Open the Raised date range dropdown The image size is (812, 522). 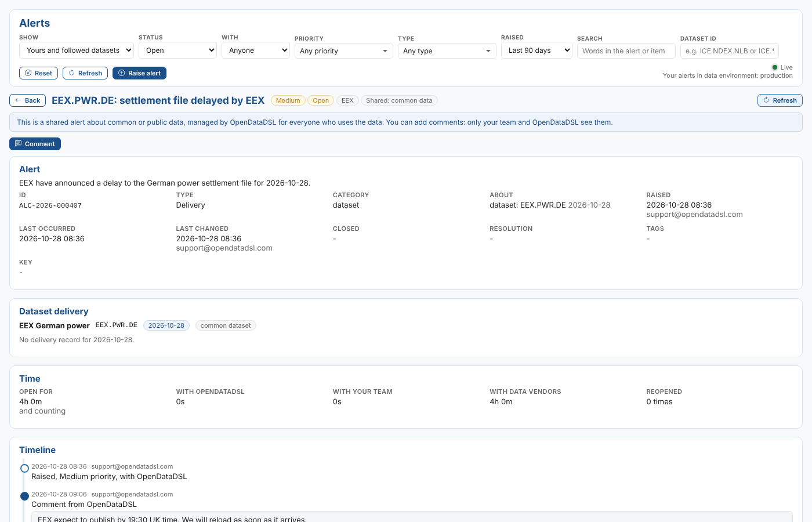536,50
